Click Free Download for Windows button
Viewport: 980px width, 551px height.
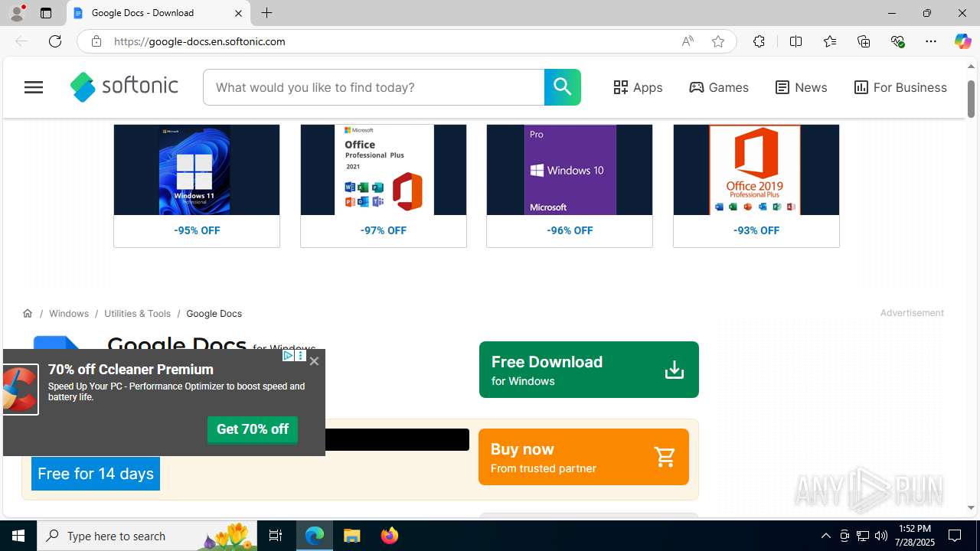[x=589, y=370]
